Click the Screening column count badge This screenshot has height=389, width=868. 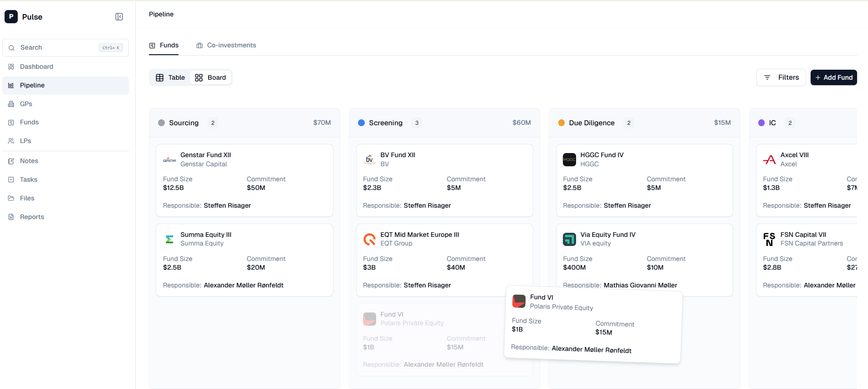pyautogui.click(x=417, y=123)
